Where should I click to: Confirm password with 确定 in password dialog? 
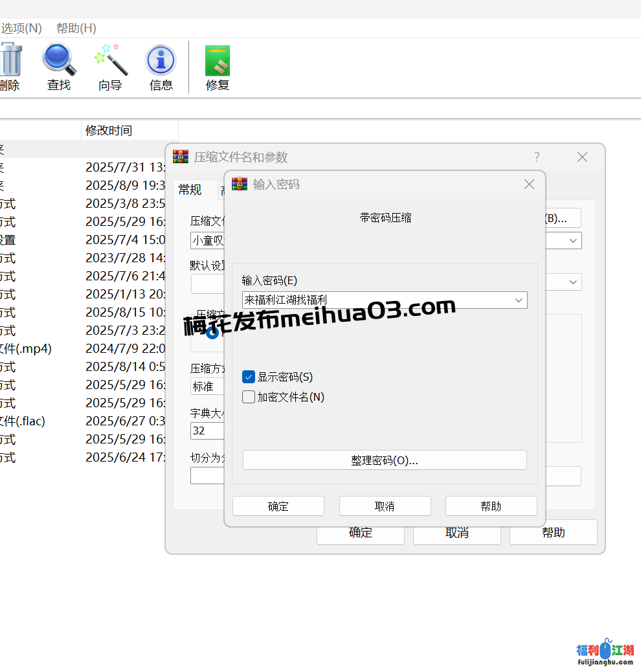tap(278, 506)
